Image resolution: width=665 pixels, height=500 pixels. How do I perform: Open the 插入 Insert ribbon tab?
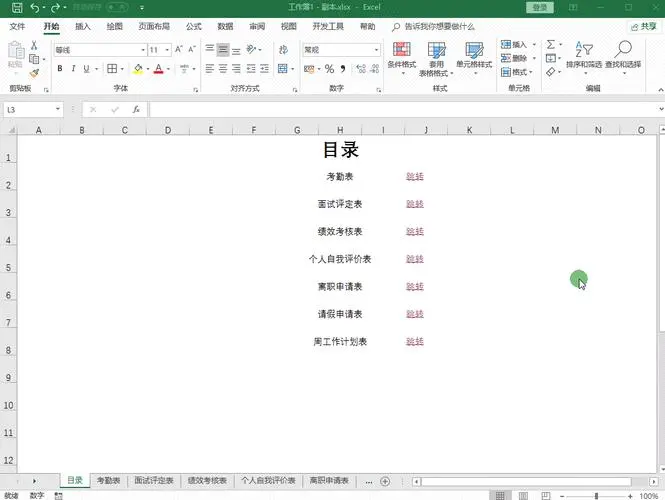point(83,26)
